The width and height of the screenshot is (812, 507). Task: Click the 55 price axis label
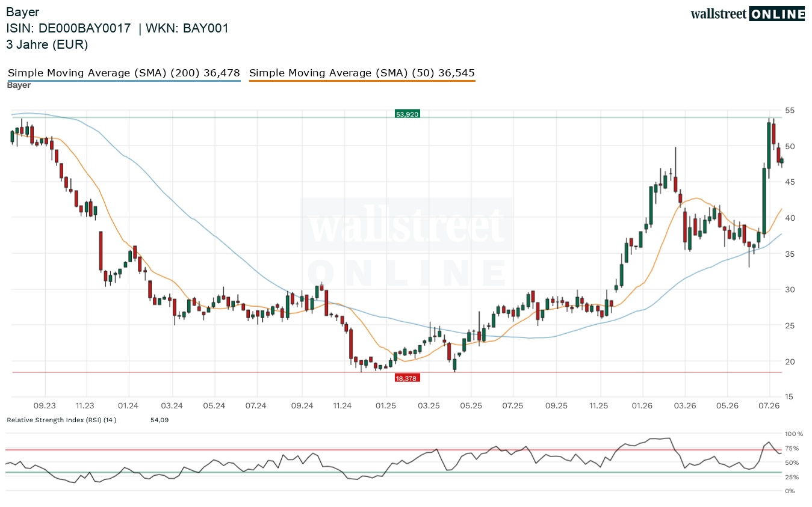coord(790,111)
